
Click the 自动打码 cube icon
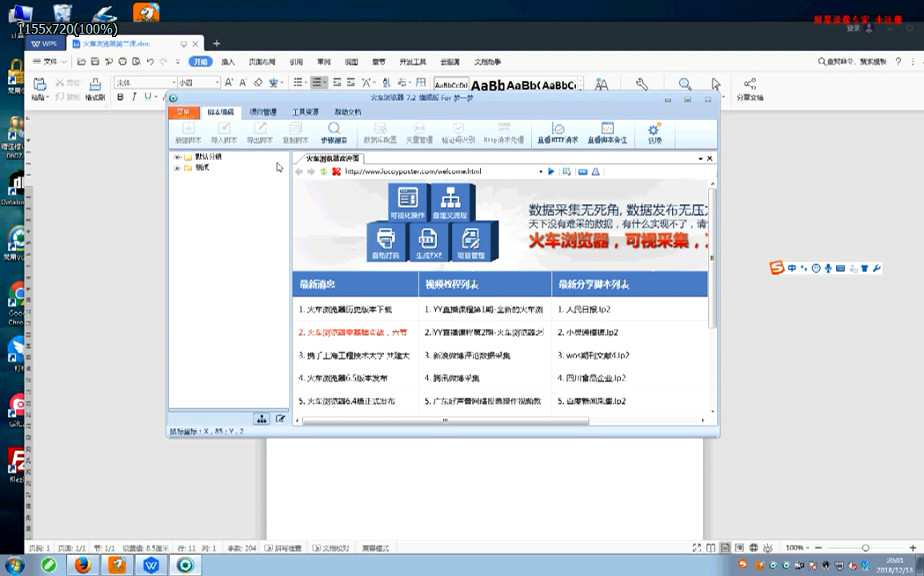pos(386,242)
